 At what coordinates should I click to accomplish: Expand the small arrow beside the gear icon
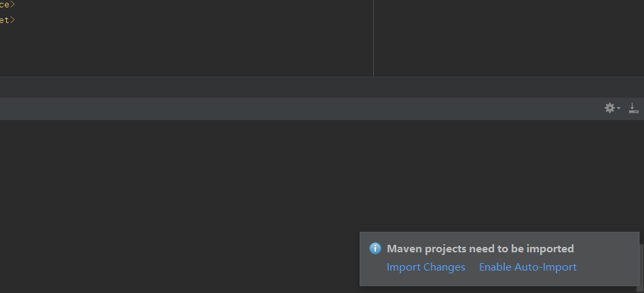618,109
